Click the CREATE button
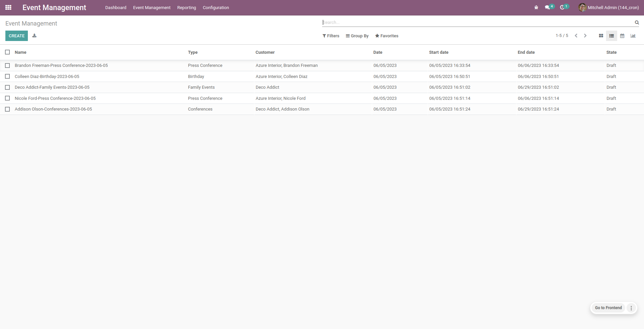This screenshot has height=329, width=644. 16,36
